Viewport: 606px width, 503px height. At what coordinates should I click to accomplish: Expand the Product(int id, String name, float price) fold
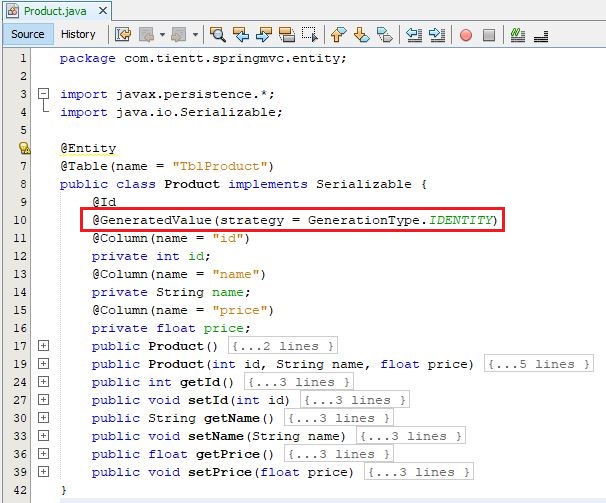[x=44, y=363]
